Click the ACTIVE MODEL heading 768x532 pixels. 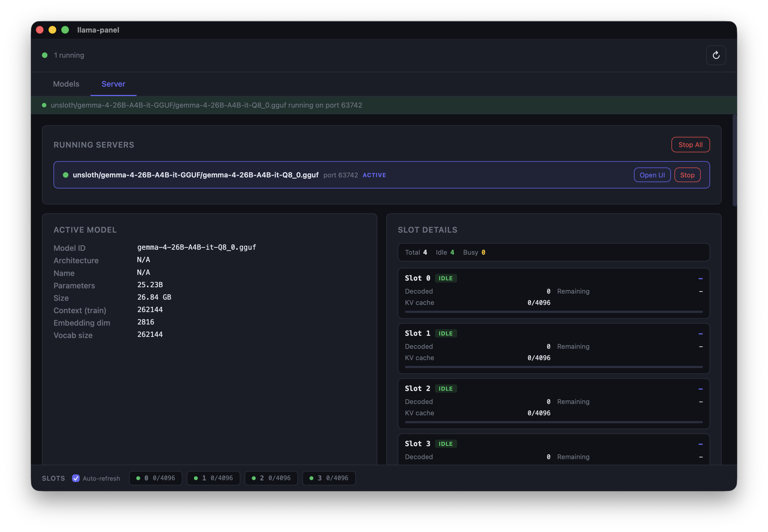tap(85, 230)
